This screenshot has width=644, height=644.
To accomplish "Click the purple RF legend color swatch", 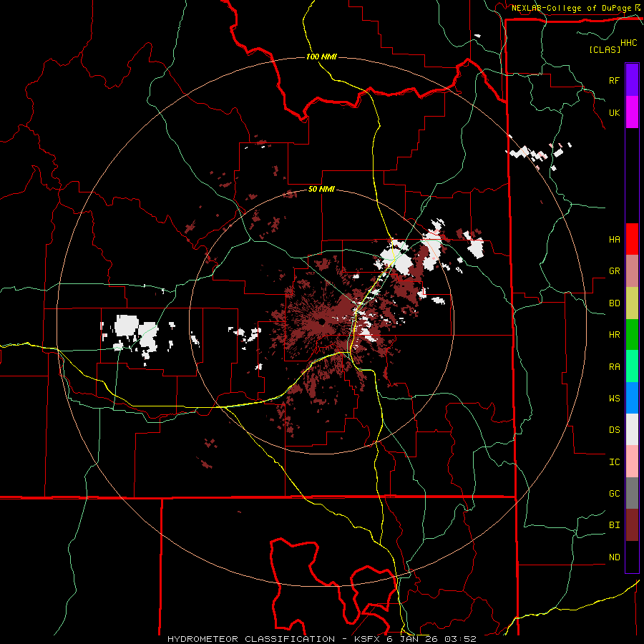I will [632, 80].
